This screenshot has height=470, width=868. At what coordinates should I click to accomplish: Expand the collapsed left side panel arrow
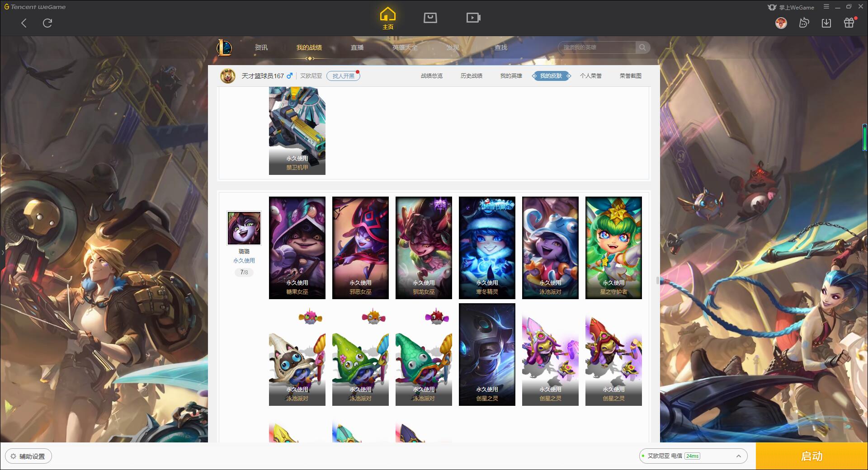pyautogui.click(x=2, y=252)
